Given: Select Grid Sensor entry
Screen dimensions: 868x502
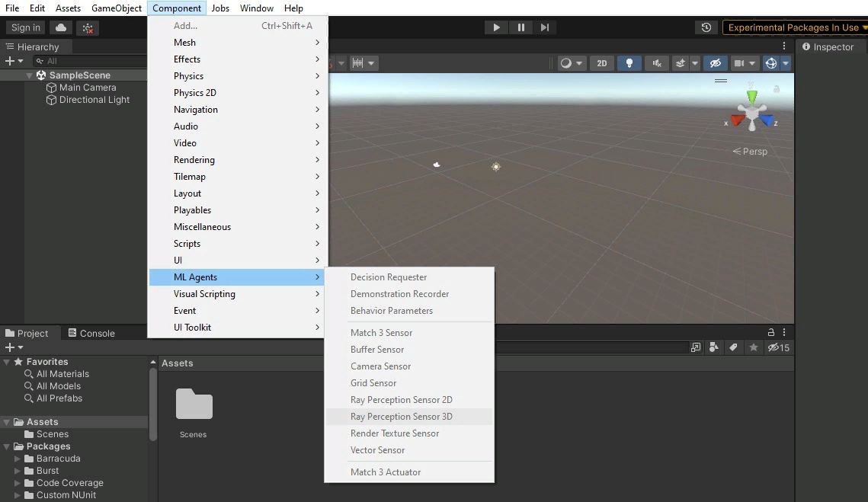Looking at the screenshot, I should (410, 383).
